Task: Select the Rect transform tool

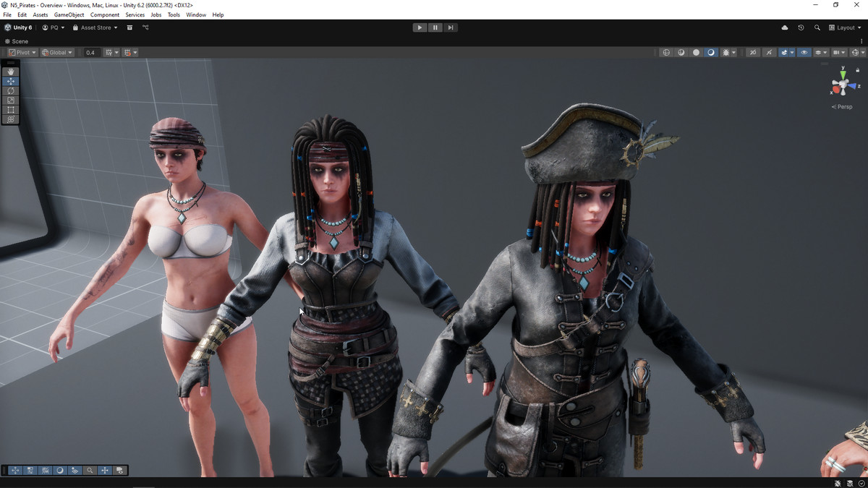Action: 10,109
